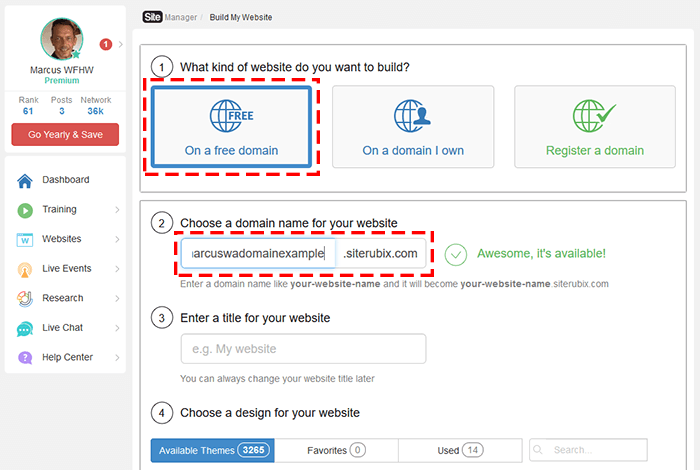Expand the Training submenu chevron

point(117,210)
